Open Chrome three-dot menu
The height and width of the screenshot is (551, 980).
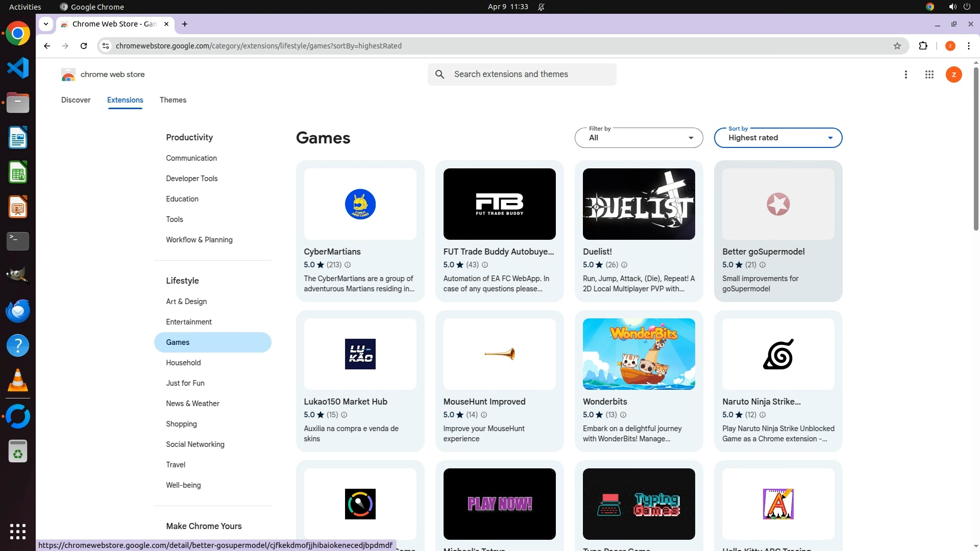coord(968,46)
